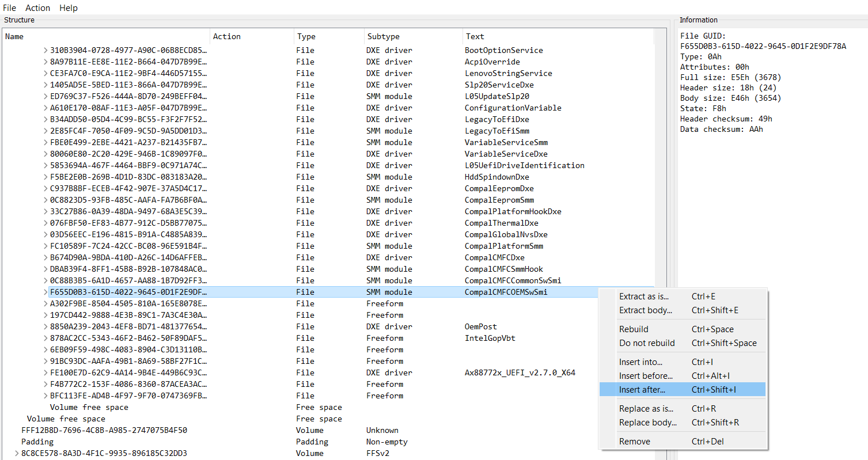Select the CompalGlobalNvsDxe row
The width and height of the screenshot is (868, 460).
(x=328, y=234)
